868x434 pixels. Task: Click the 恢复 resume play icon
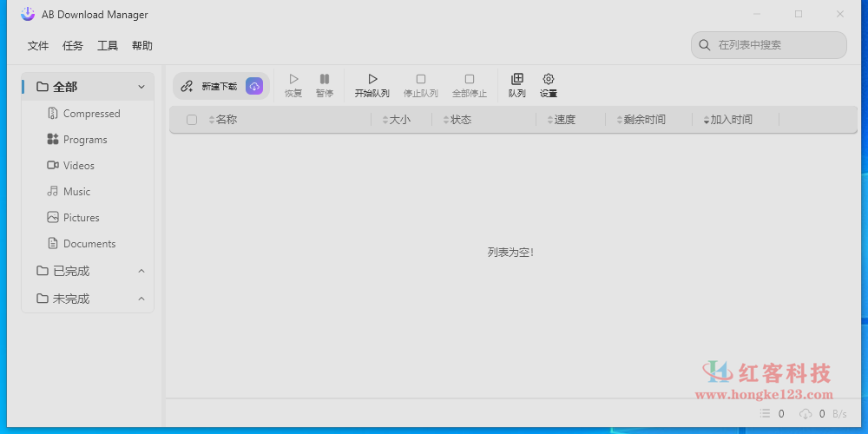coord(293,79)
